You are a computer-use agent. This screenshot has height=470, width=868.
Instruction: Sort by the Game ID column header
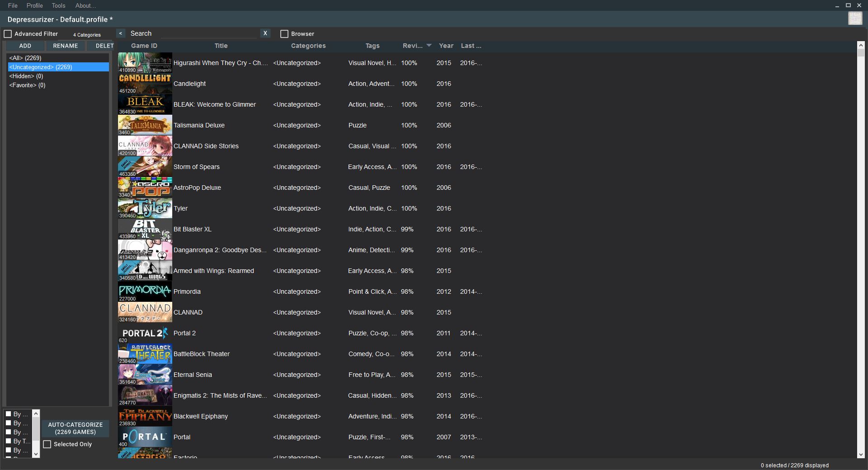tap(144, 46)
